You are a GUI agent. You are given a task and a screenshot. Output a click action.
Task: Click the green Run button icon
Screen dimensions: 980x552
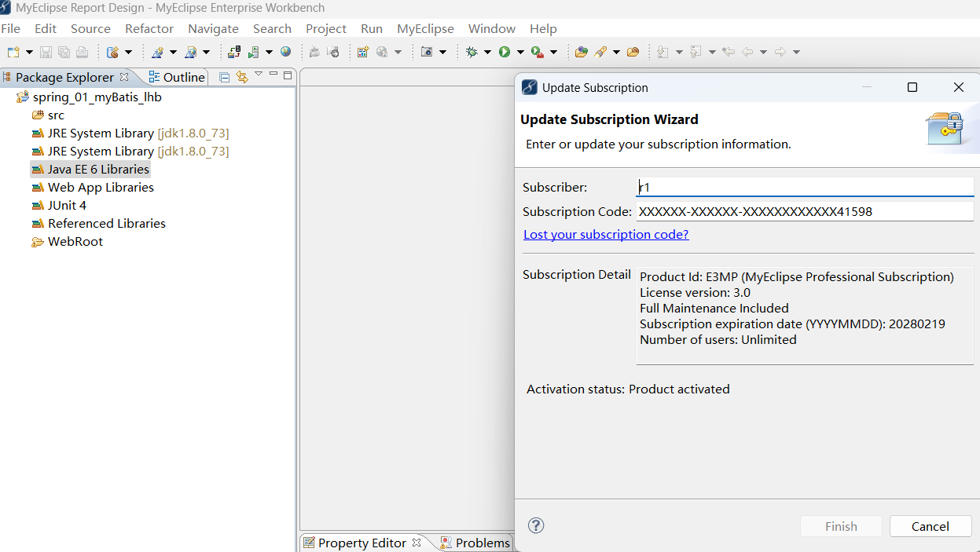point(504,52)
